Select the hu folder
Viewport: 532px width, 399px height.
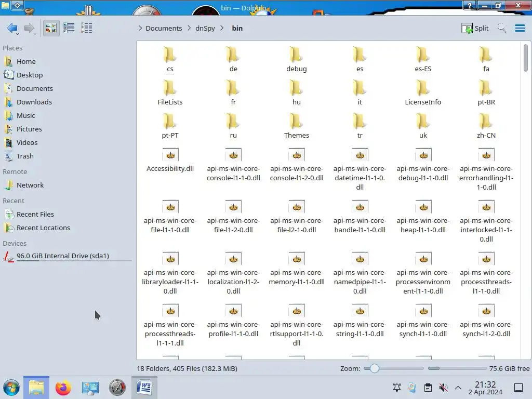click(297, 93)
